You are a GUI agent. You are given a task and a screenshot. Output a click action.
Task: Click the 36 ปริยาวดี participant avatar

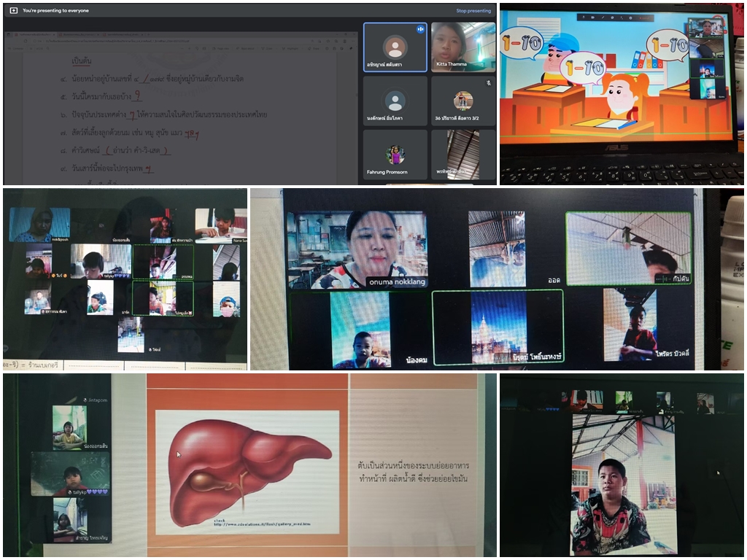point(462,100)
